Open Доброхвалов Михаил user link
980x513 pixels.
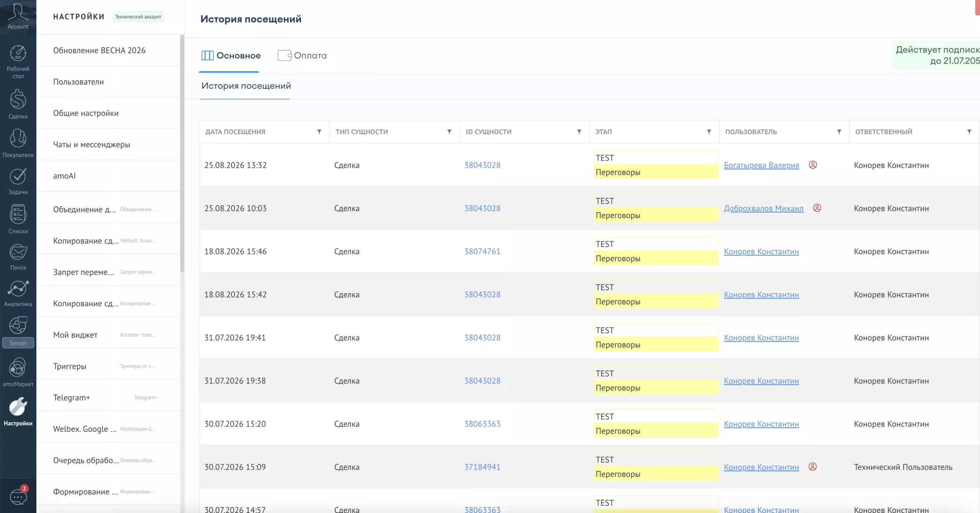pyautogui.click(x=764, y=208)
